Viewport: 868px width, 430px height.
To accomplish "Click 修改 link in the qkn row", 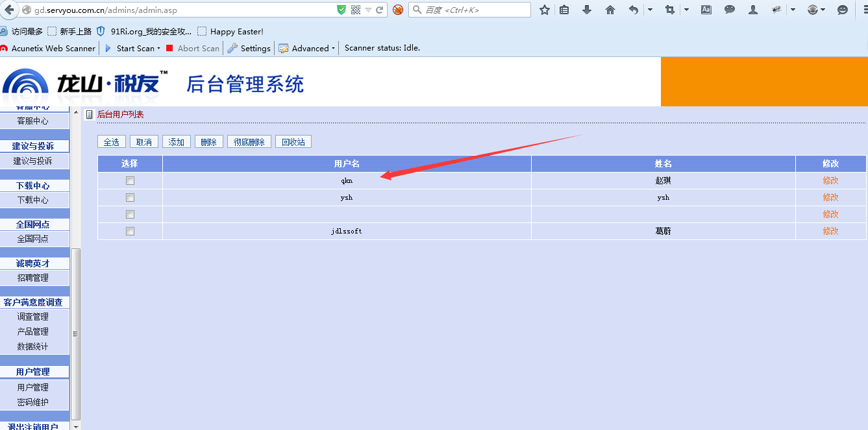I will [x=831, y=180].
